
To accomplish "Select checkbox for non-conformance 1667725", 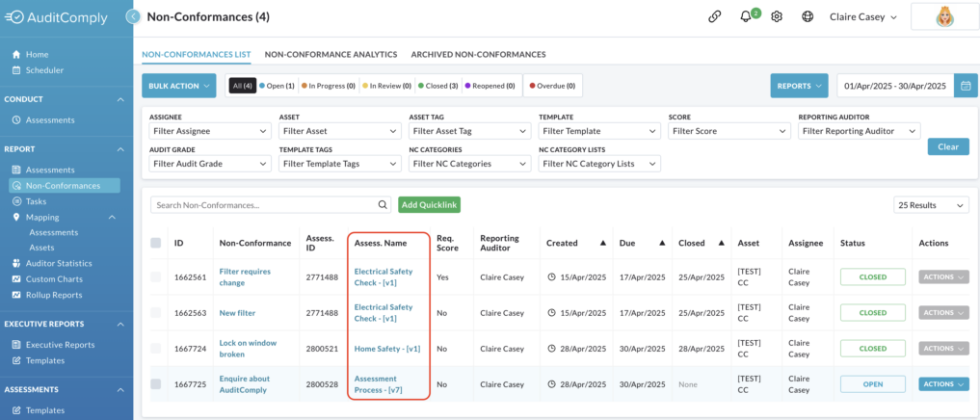I will click(156, 384).
